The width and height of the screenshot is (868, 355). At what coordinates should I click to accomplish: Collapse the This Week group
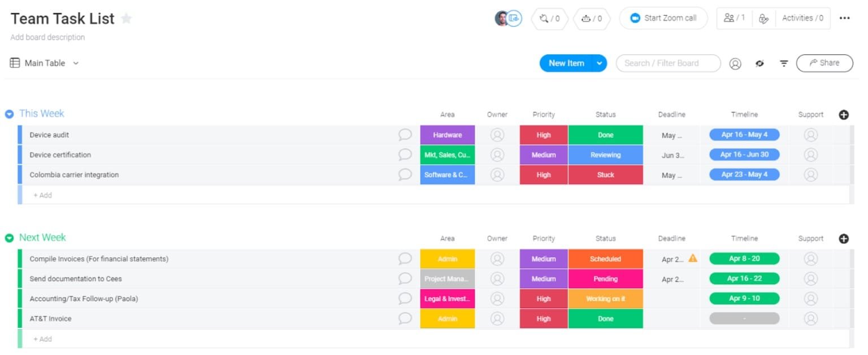9,114
